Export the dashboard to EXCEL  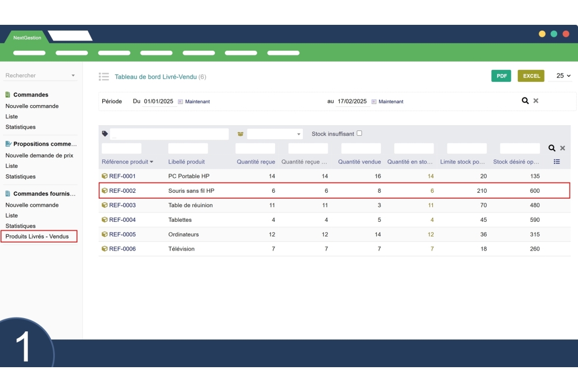[531, 76]
